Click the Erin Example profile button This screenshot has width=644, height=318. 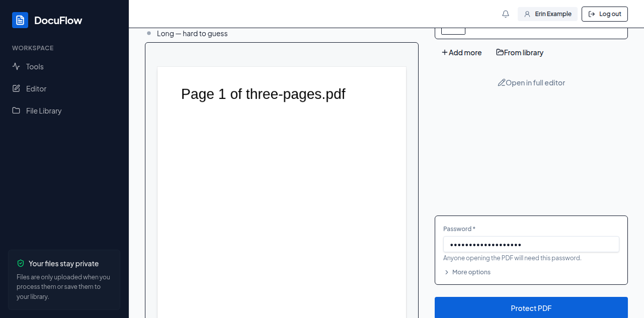pos(547,14)
